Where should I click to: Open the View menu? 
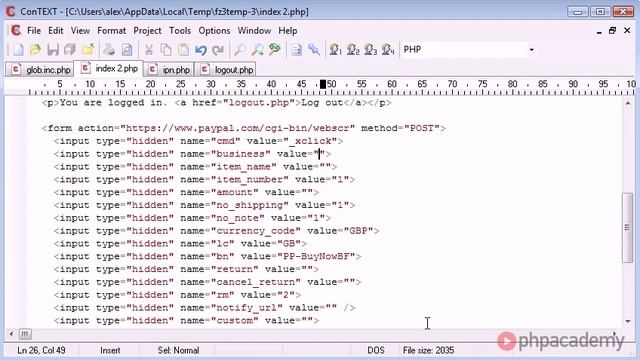click(80, 31)
